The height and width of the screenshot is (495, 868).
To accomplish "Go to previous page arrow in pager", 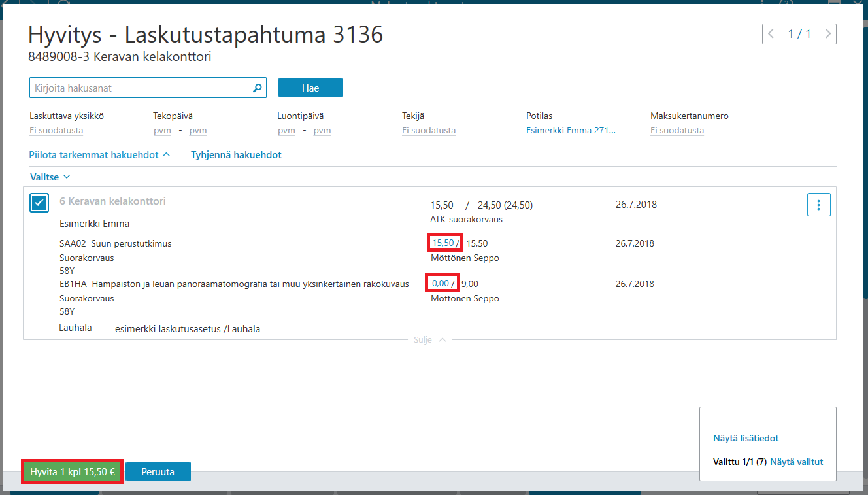I will tap(771, 34).
